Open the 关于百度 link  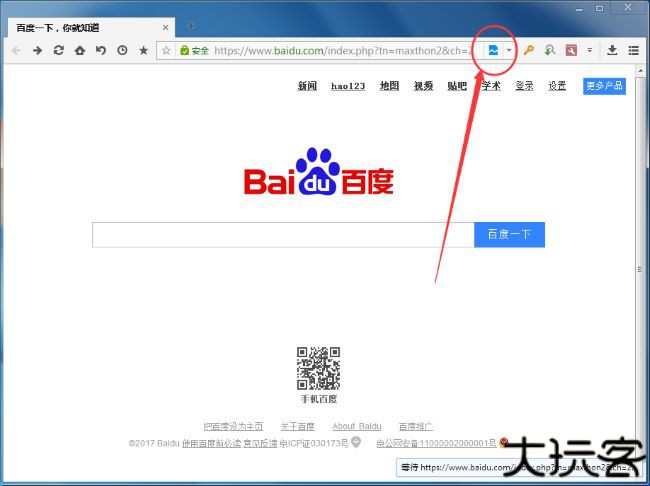tap(298, 426)
